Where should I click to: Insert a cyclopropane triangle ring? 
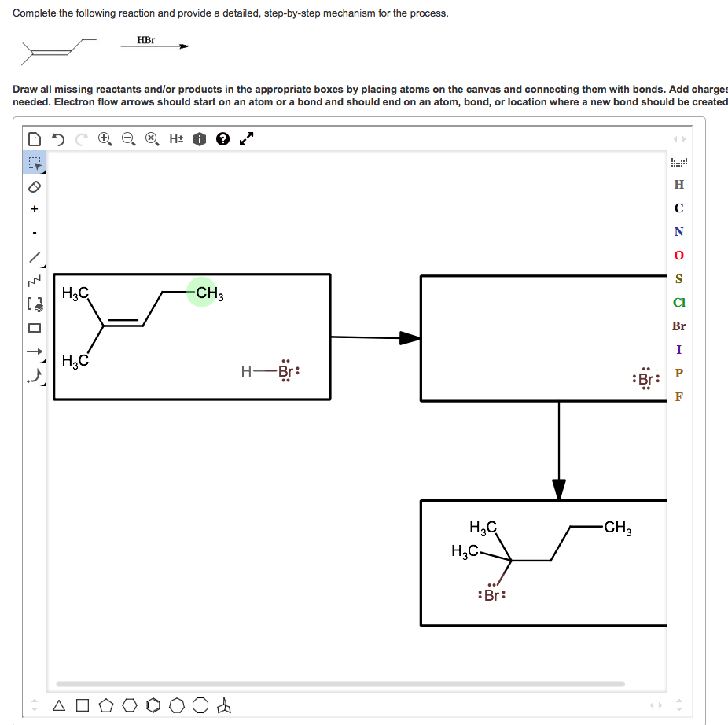coord(59,706)
